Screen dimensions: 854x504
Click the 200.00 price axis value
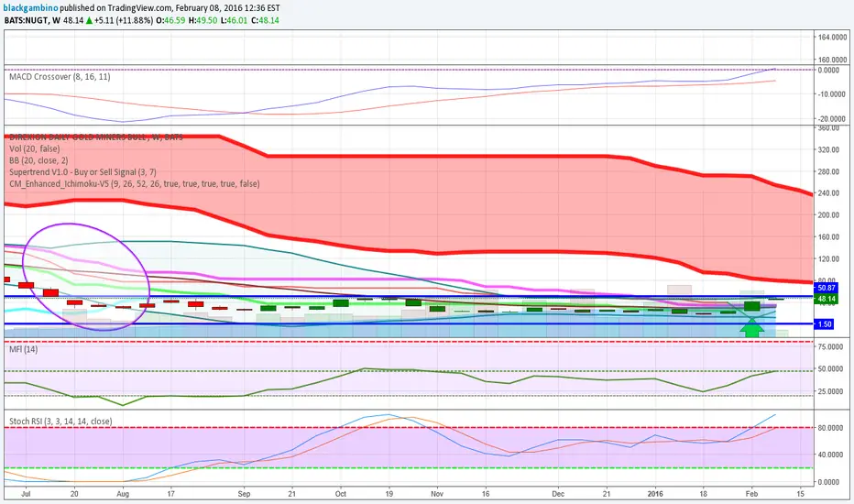[x=828, y=215]
